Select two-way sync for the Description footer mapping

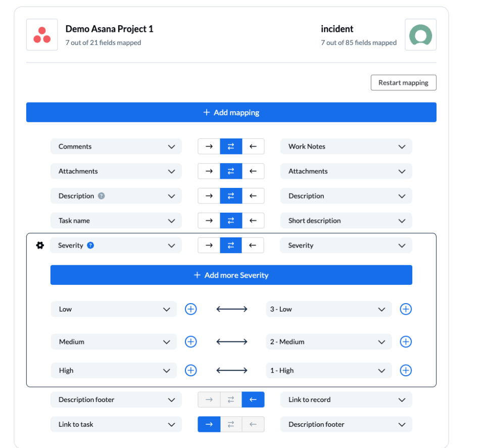point(231,399)
